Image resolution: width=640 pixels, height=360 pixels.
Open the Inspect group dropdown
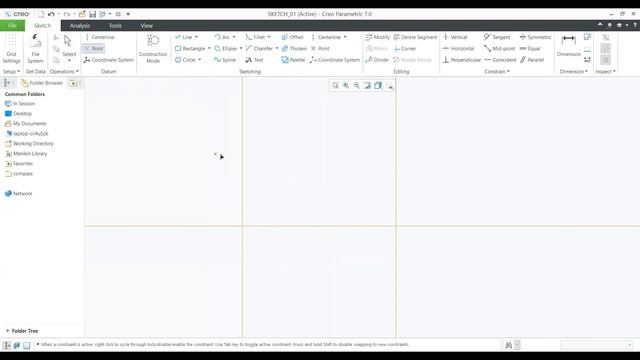605,71
